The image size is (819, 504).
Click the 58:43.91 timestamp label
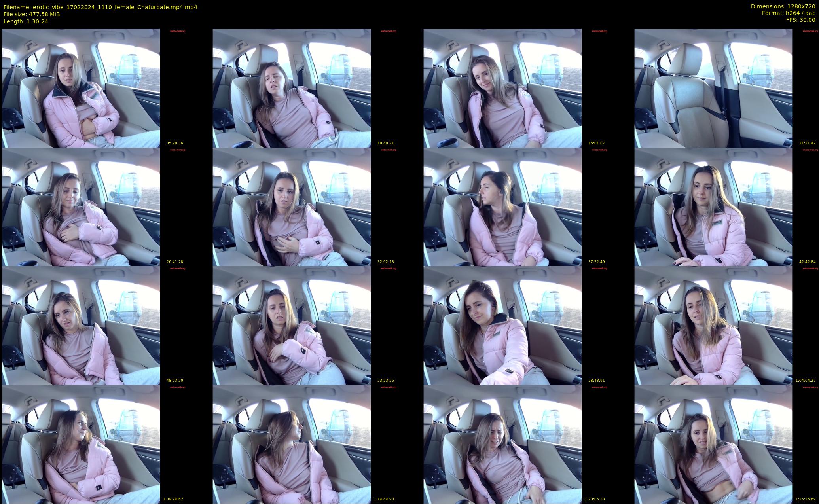(597, 381)
